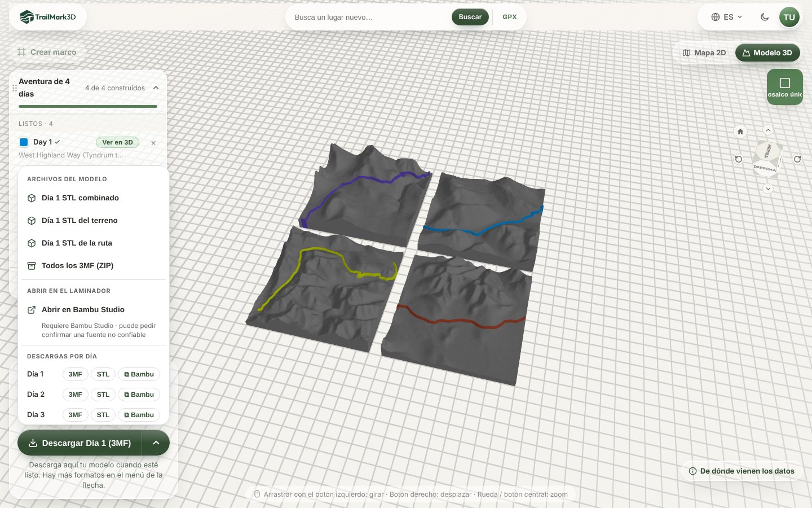The image size is (812, 508).
Task: Open De dónde vienen los datos info
Action: [742, 471]
